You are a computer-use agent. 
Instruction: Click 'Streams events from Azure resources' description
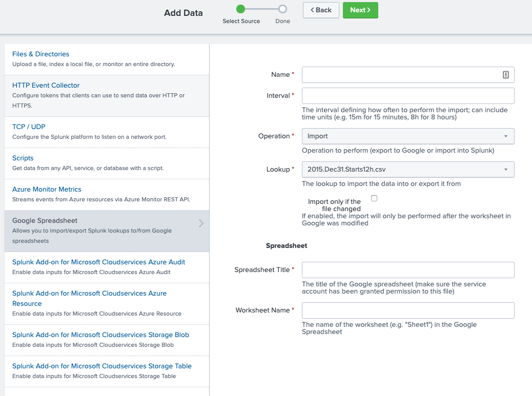click(x=101, y=199)
